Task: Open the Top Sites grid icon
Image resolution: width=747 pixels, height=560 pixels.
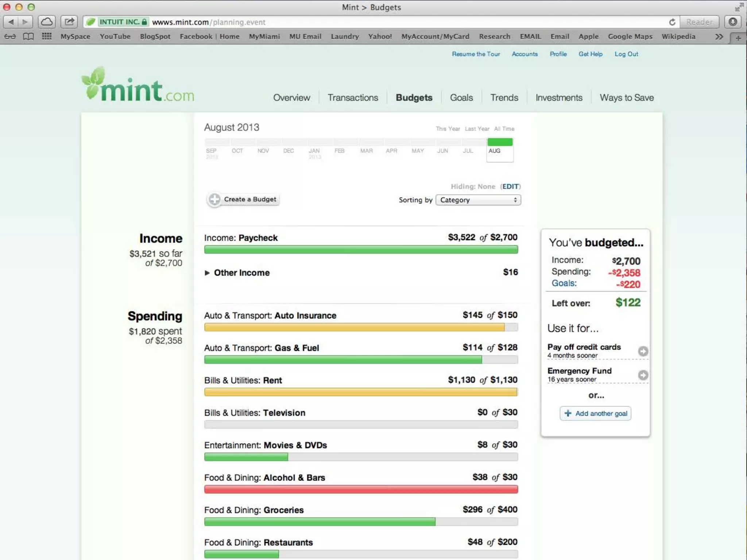Action: pyautogui.click(x=47, y=36)
